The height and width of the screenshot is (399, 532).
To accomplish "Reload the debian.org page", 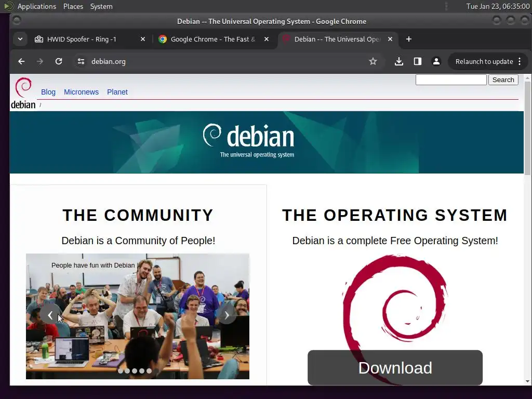I will [x=59, y=61].
